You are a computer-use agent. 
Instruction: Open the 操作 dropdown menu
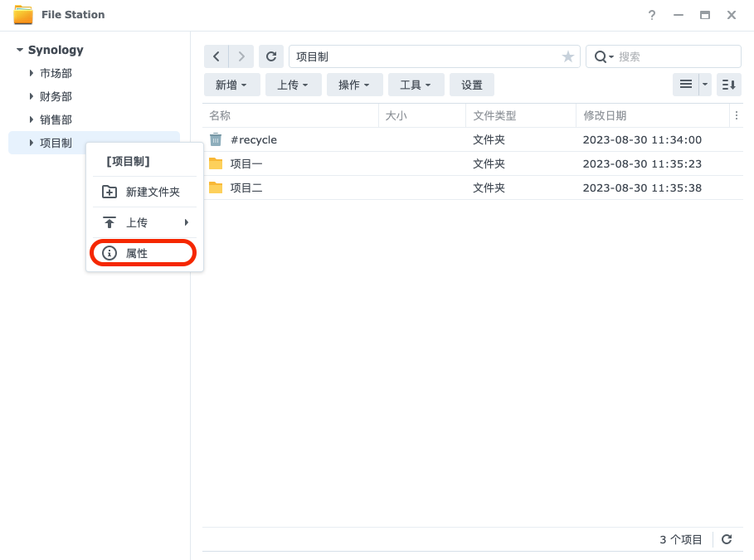coord(354,84)
